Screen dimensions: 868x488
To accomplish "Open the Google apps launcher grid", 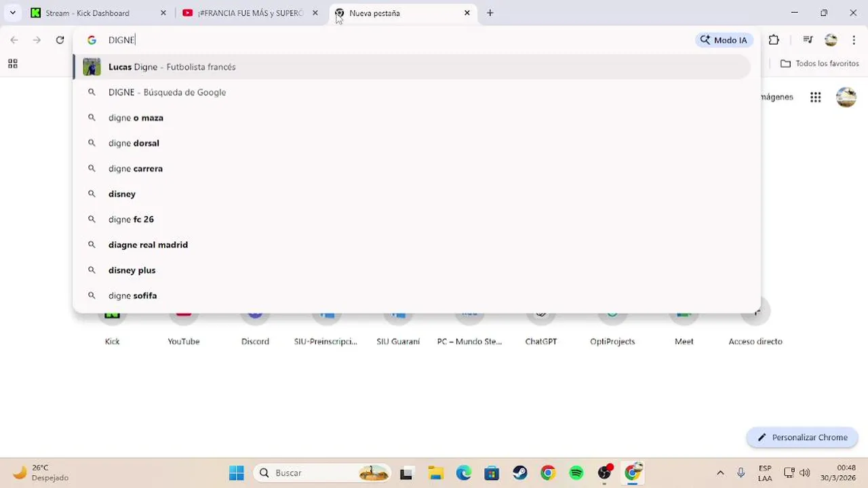I will [x=816, y=97].
